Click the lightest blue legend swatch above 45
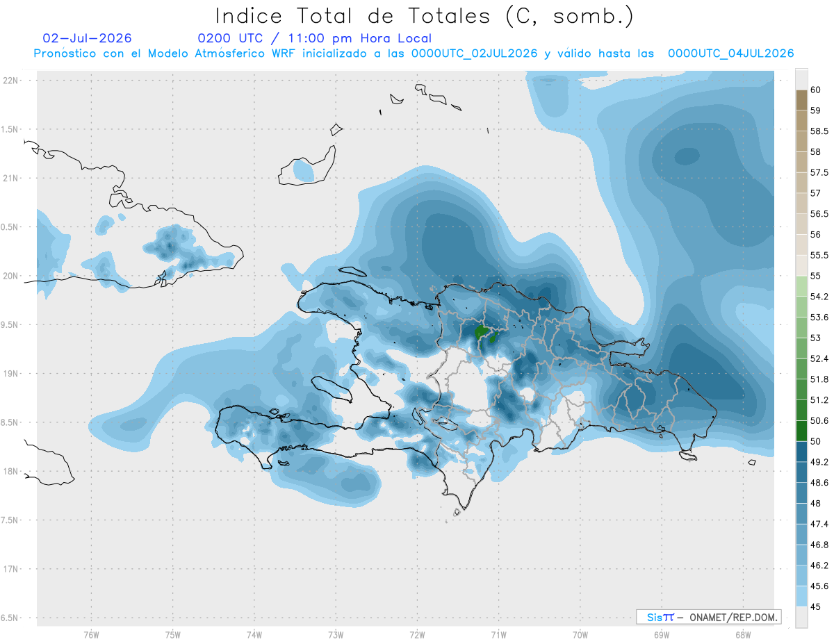 tap(801, 596)
